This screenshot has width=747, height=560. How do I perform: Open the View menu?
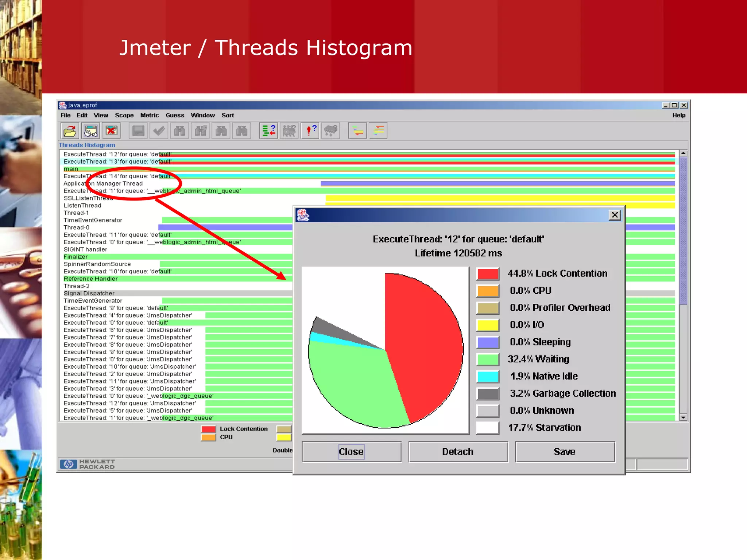[x=101, y=115]
